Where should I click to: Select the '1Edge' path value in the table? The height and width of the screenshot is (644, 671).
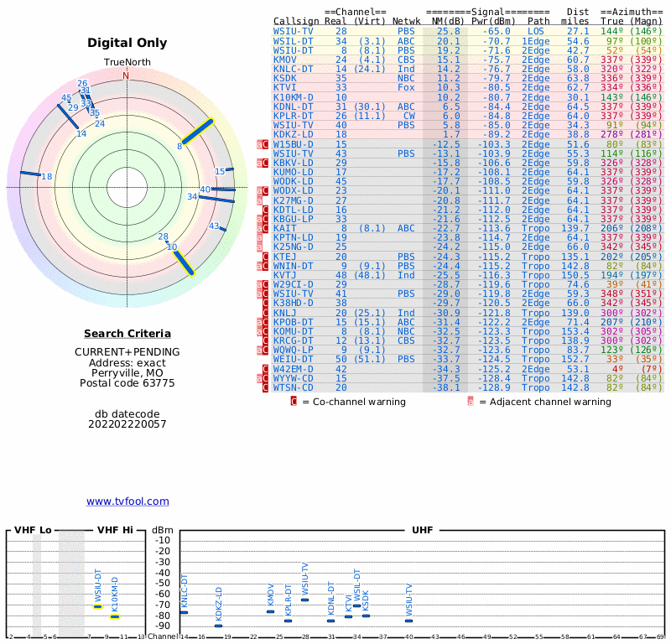coord(535,41)
